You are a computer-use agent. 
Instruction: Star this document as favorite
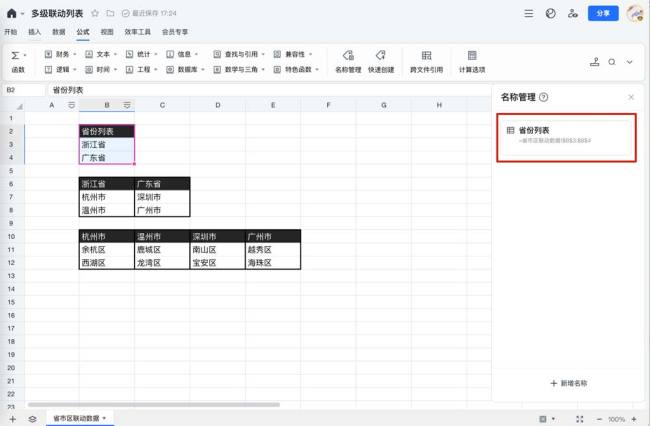tap(95, 14)
